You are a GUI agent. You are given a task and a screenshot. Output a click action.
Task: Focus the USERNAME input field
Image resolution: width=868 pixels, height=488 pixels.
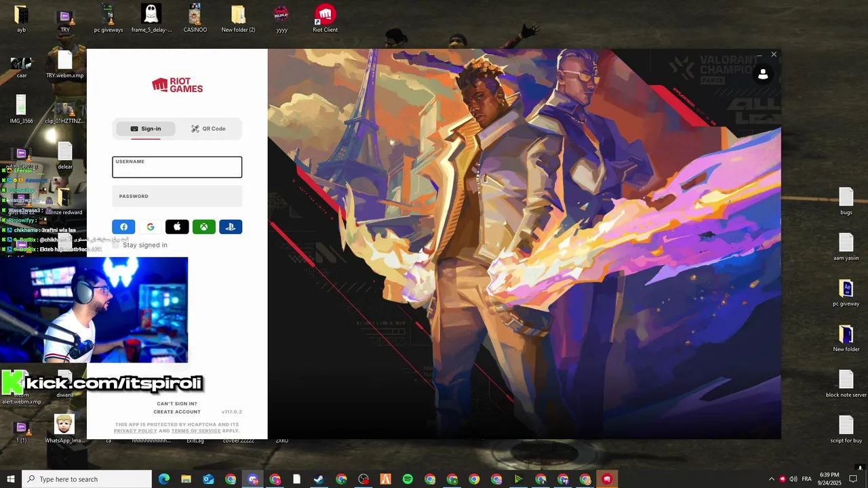[x=177, y=167]
